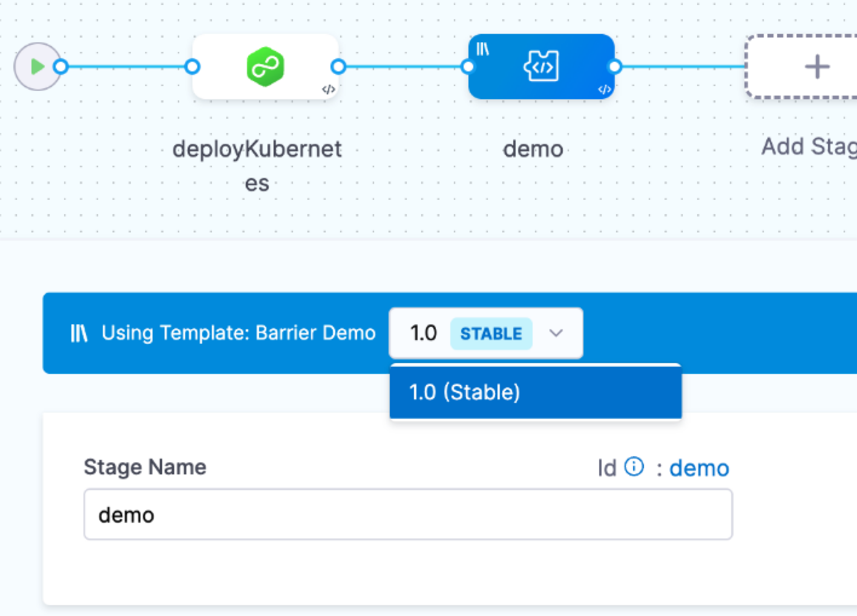Screen dimensions: 857x616
Task: Click code icon on deployKubernetes stage
Action: point(328,90)
